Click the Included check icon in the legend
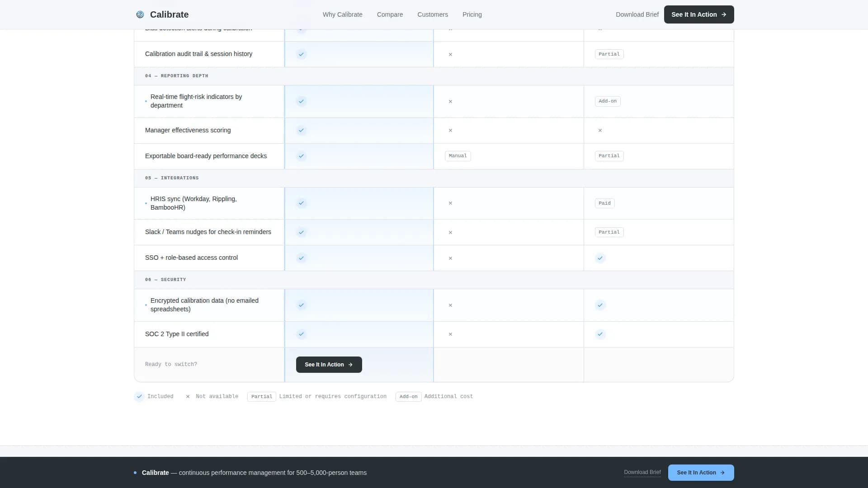Image resolution: width=868 pixels, height=488 pixels. [139, 396]
